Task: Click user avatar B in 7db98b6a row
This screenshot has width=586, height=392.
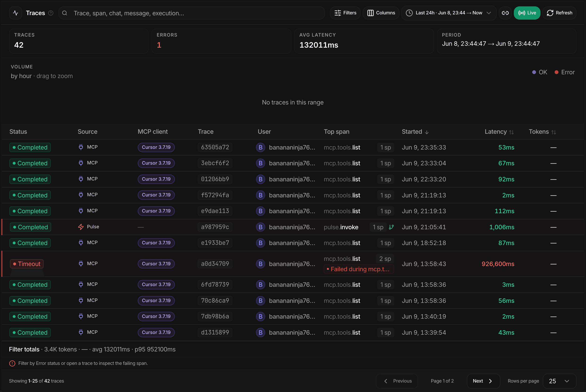Action: (260, 317)
